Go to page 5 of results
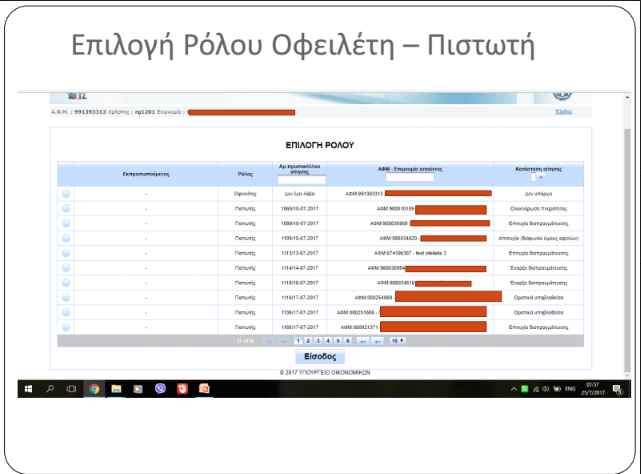 click(337, 341)
